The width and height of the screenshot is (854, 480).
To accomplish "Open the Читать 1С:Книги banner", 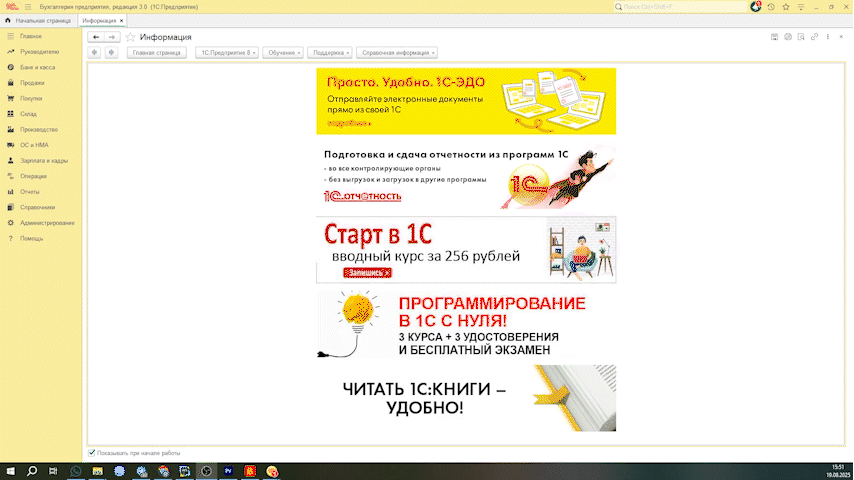I will click(466, 398).
